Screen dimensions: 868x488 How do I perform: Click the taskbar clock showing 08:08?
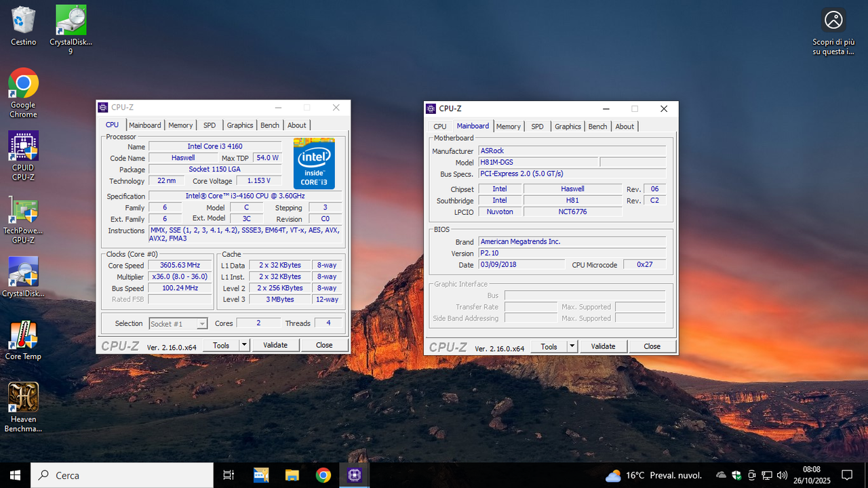pyautogui.click(x=811, y=475)
